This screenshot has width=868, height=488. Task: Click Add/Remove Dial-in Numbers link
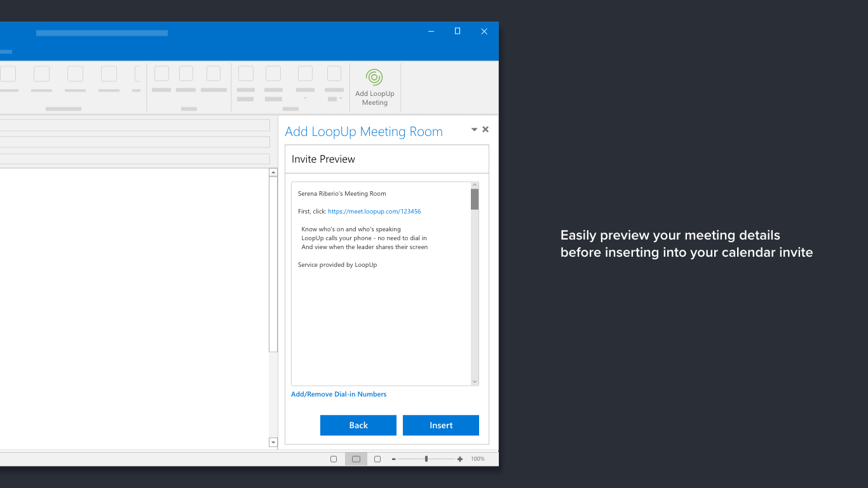[339, 395]
